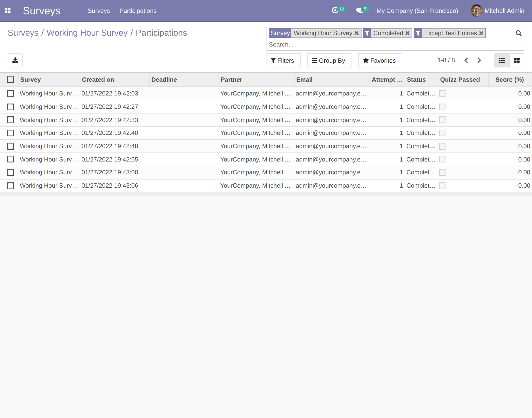Screen dimensions: 532x418
Task: Sort by Status column header
Action: (x=421, y=80)
